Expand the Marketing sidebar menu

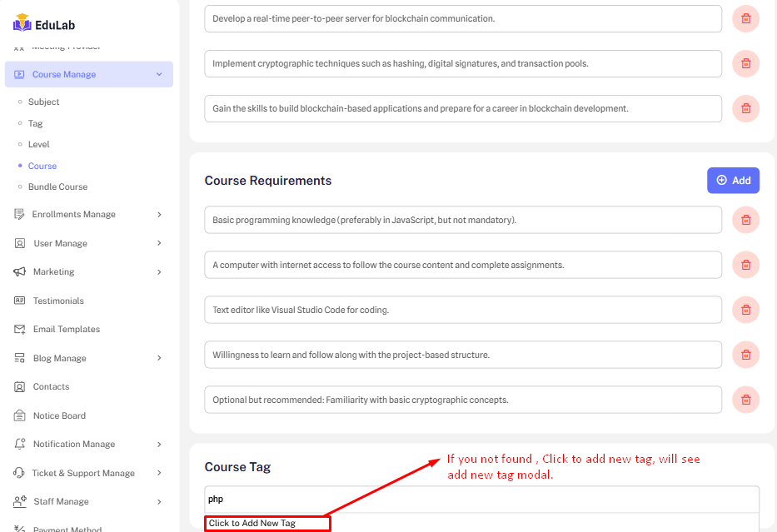point(159,271)
